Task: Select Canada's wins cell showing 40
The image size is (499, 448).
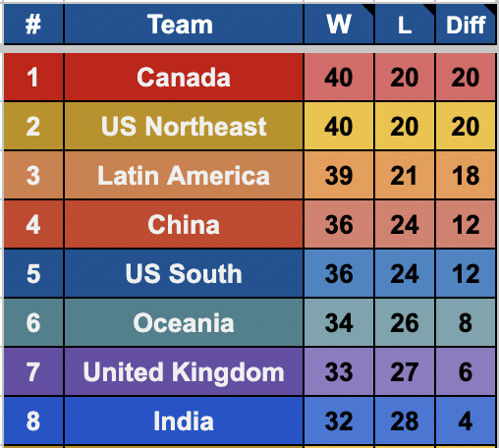Action: click(339, 77)
